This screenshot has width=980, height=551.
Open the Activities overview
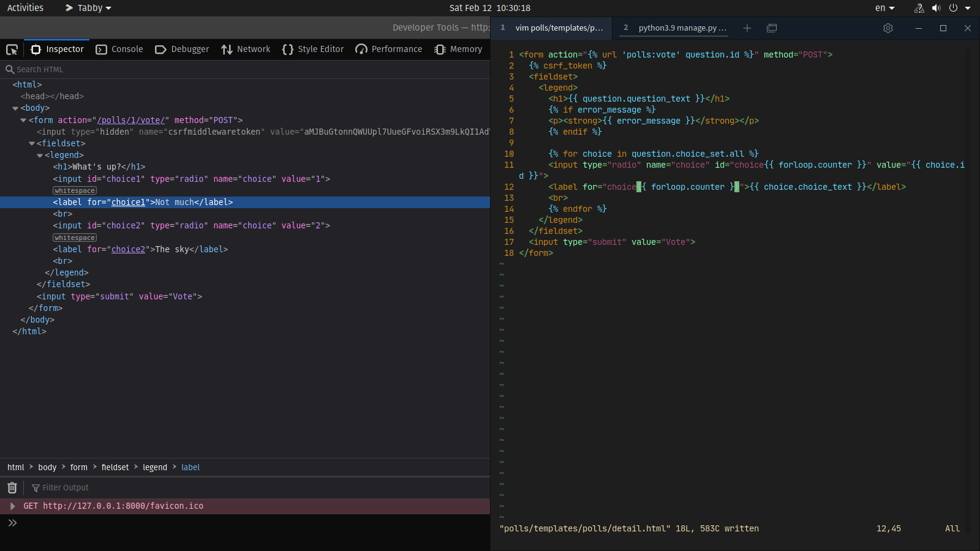[x=25, y=8]
